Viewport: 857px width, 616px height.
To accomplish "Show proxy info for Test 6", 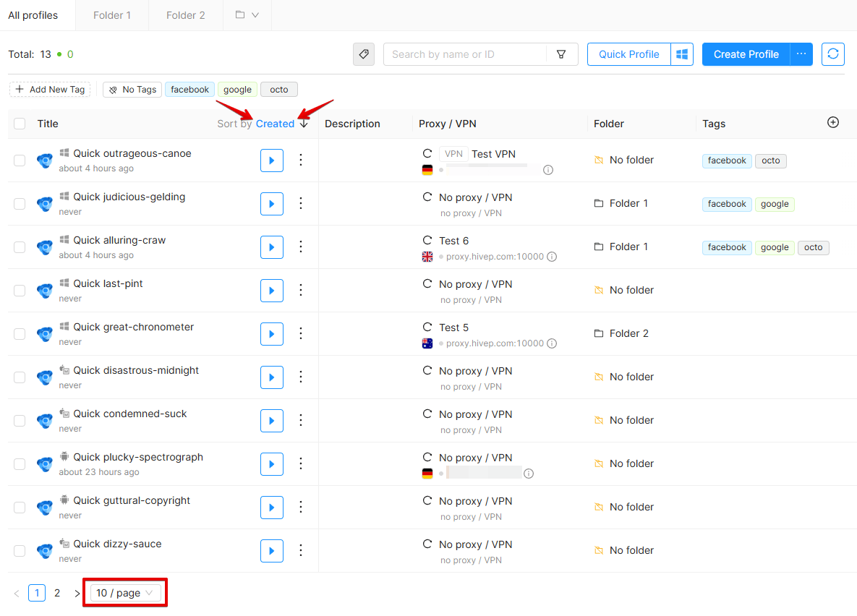I will pos(552,257).
